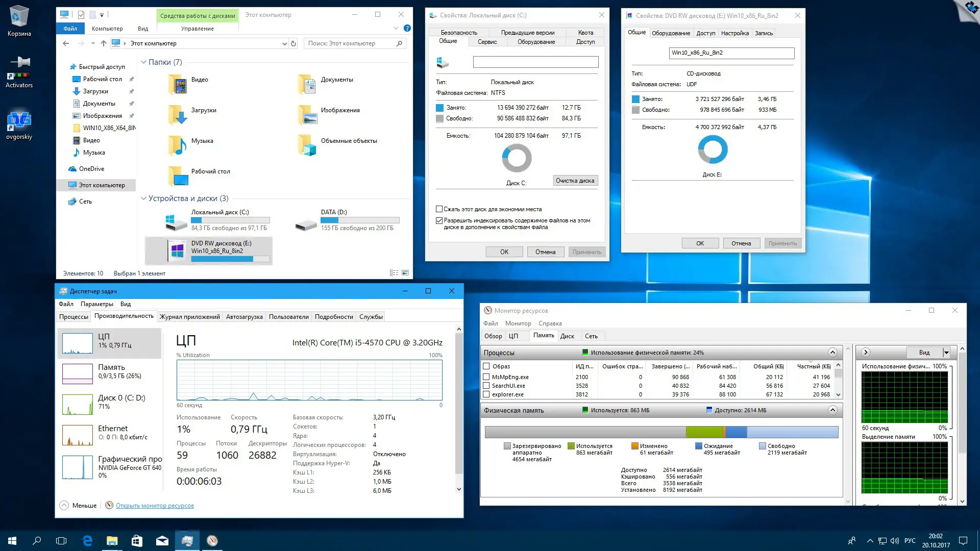Switch to Autostart tab in Task Manager

(244, 317)
